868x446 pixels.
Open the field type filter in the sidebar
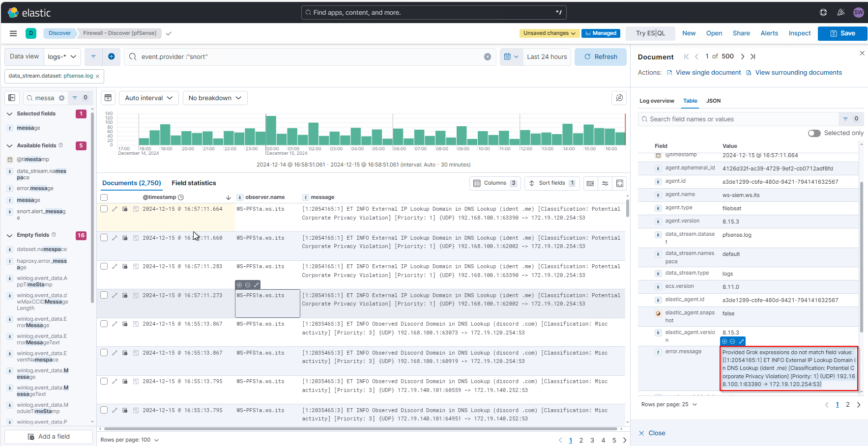(80, 98)
